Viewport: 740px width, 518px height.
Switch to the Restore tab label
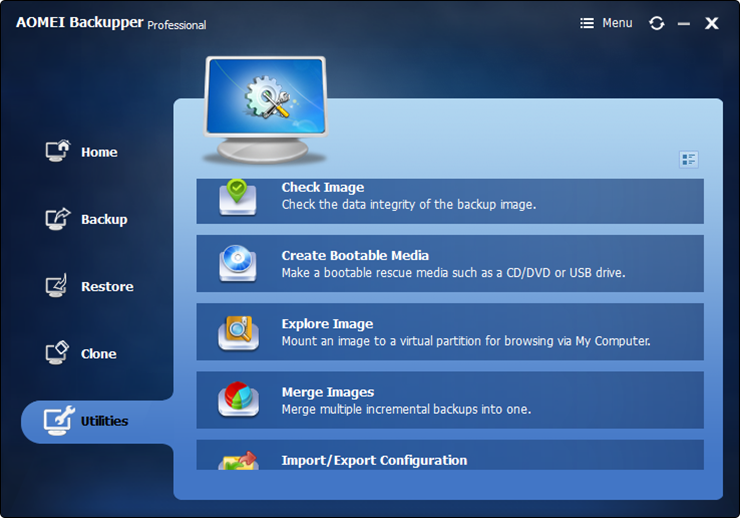pos(107,286)
